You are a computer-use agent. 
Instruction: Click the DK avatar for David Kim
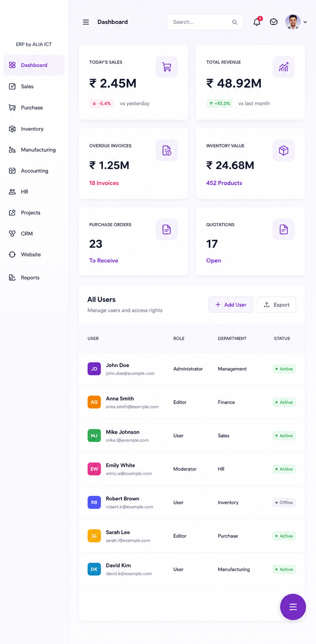coord(94,569)
